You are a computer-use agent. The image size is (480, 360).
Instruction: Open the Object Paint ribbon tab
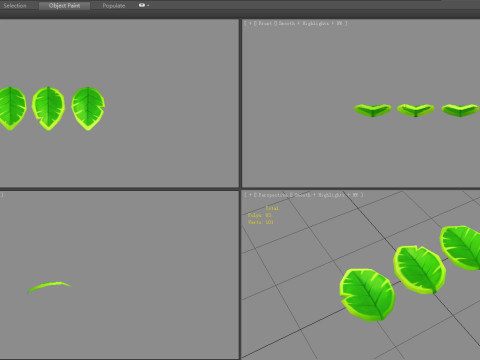tap(64, 6)
